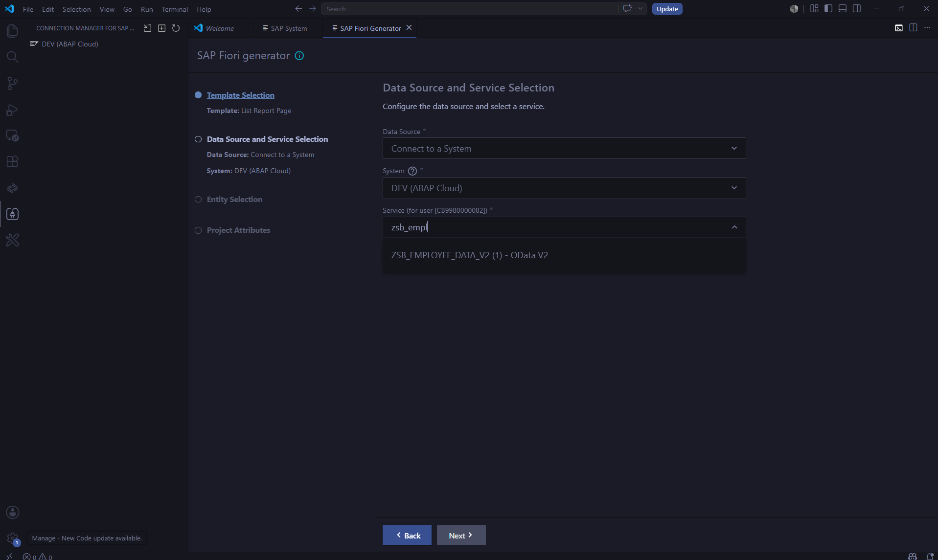This screenshot has width=938, height=560.
Task: Open Extensions view
Action: pyautogui.click(x=12, y=161)
